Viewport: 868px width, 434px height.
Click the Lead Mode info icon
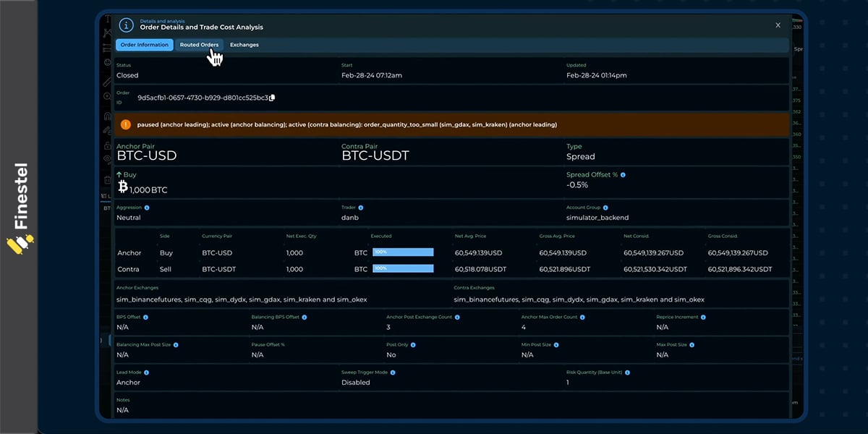point(146,373)
